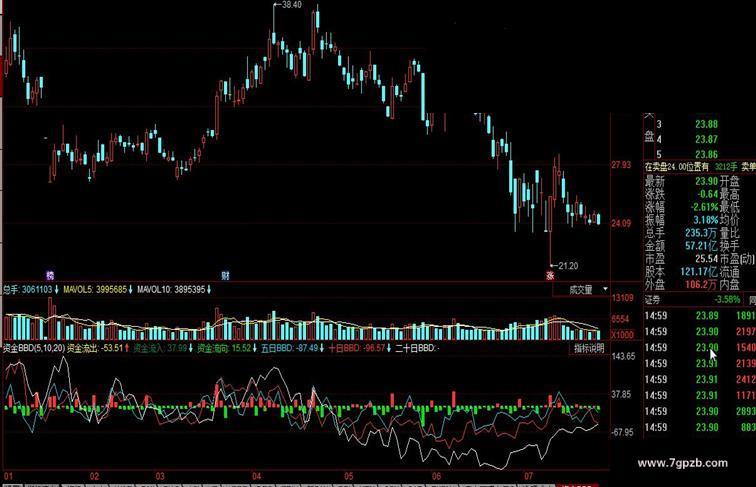Click the 21.20 low price label
Viewport: 756px width, 487px height.
point(567,266)
